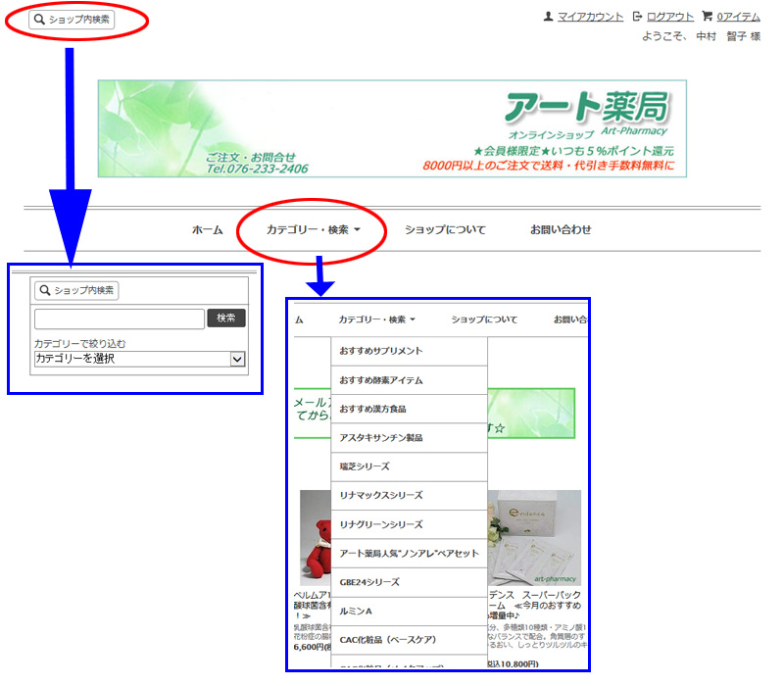Image resolution: width=784 pixels, height=686 pixels.
Task: Click カテゴリー・検索 in the lower inset menu
Action: click(x=377, y=319)
